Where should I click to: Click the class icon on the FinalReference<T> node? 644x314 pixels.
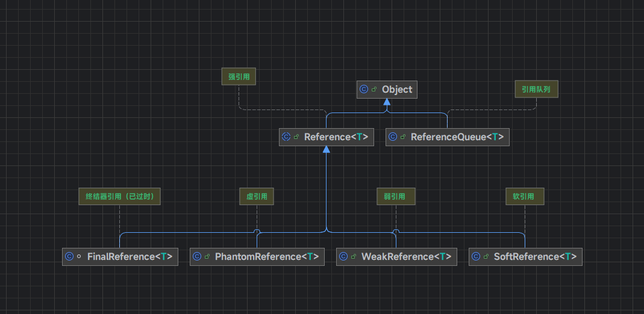pyautogui.click(x=69, y=257)
